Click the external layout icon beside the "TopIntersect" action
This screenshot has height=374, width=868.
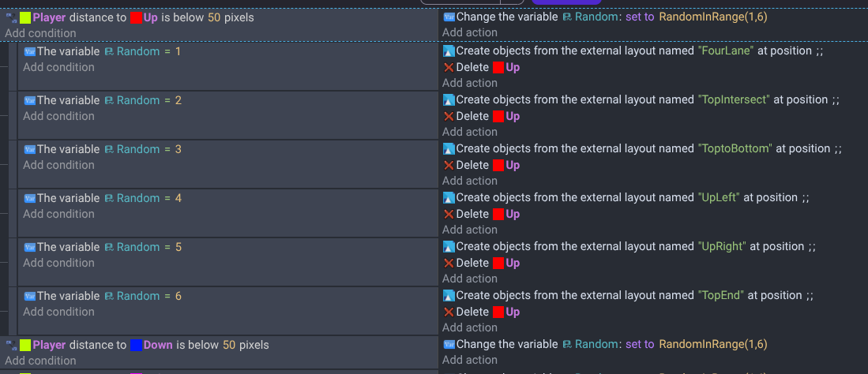tap(449, 100)
